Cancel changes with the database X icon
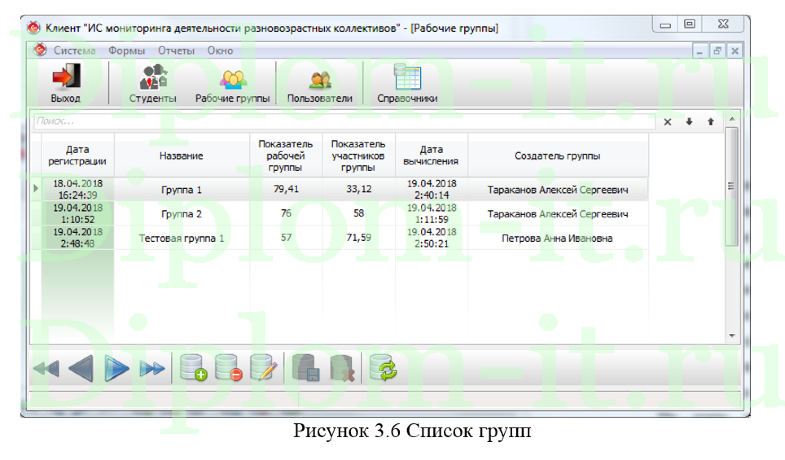 pyautogui.click(x=342, y=367)
